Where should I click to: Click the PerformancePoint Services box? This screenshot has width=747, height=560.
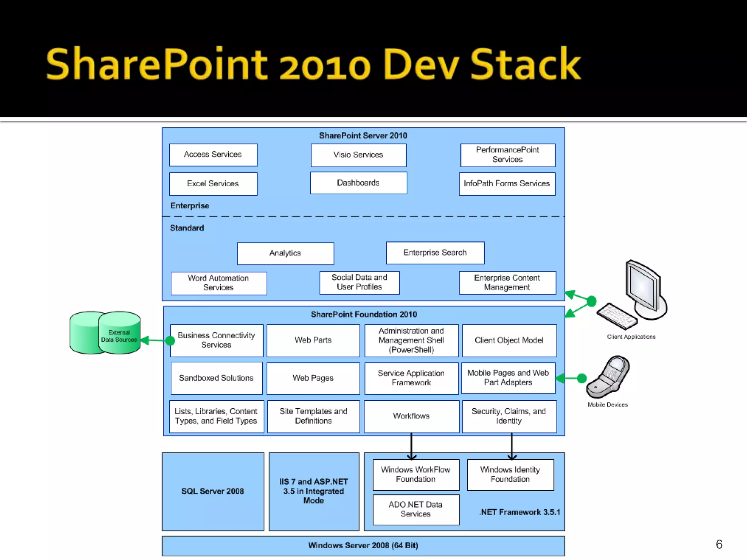(x=507, y=155)
